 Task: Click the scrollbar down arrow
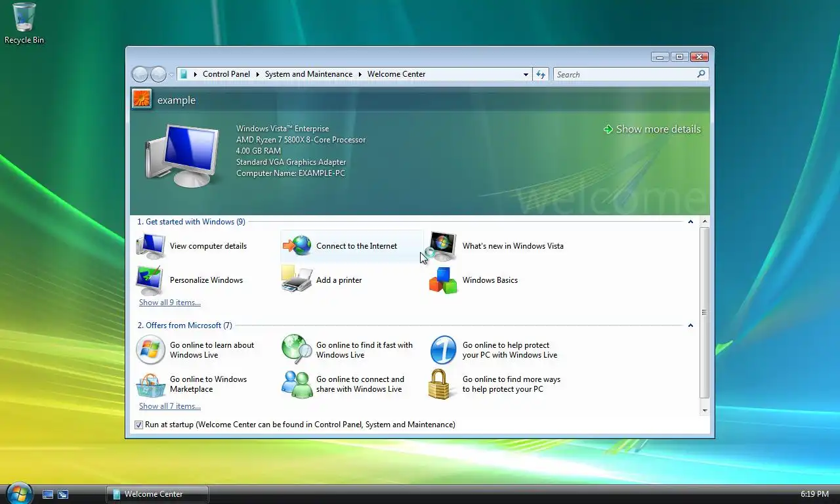coord(705,410)
